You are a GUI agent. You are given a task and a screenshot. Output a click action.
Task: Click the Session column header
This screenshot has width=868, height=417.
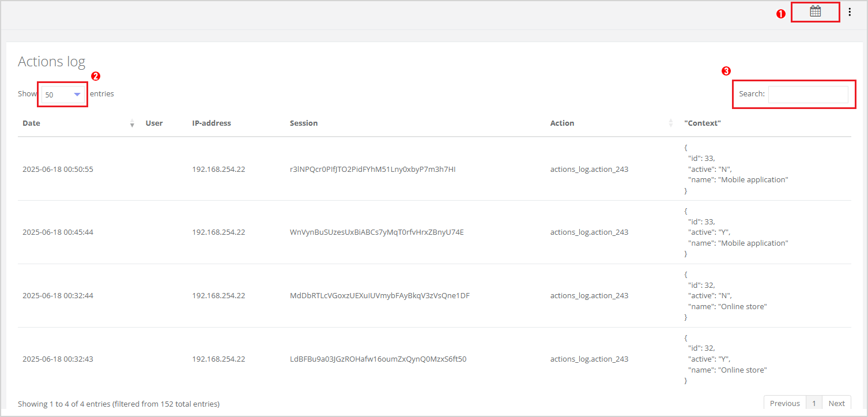coord(304,123)
